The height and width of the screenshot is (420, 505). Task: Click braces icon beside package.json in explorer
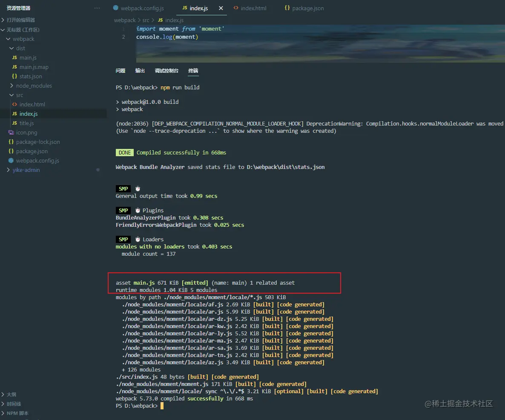pos(11,151)
